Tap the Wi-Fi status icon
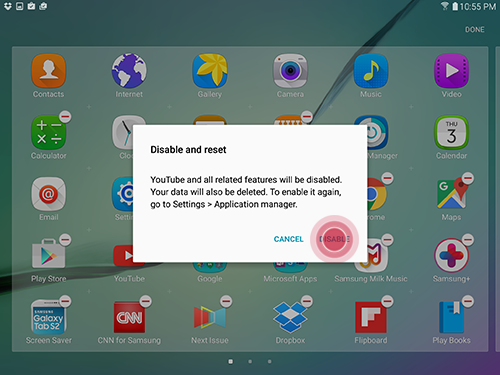Viewport: 500px width, 375px height. tap(445, 6)
